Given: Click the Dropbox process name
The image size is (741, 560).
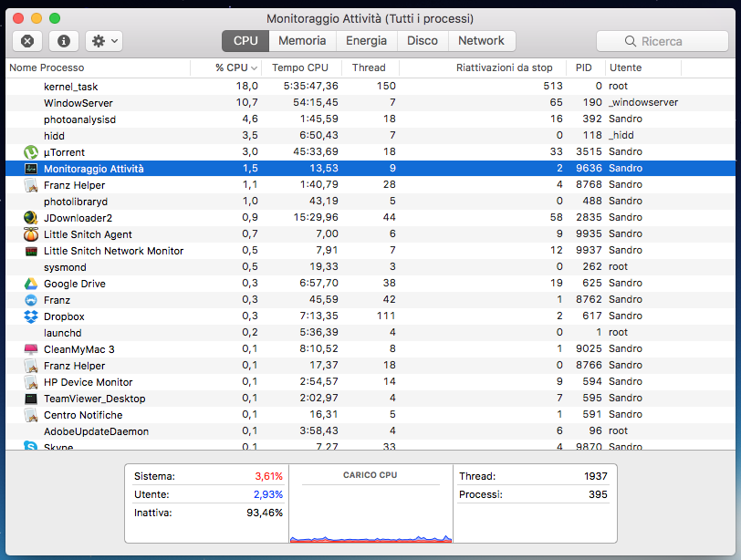Looking at the screenshot, I should tap(64, 316).
